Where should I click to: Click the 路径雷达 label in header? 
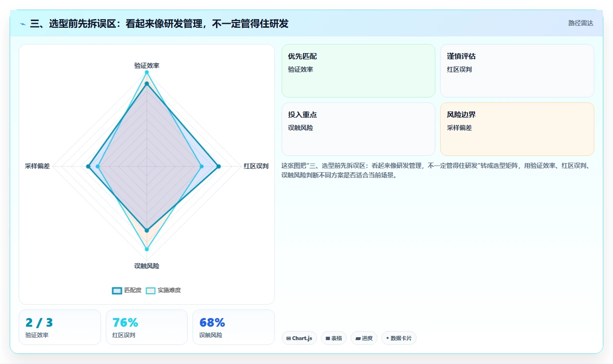click(x=580, y=23)
